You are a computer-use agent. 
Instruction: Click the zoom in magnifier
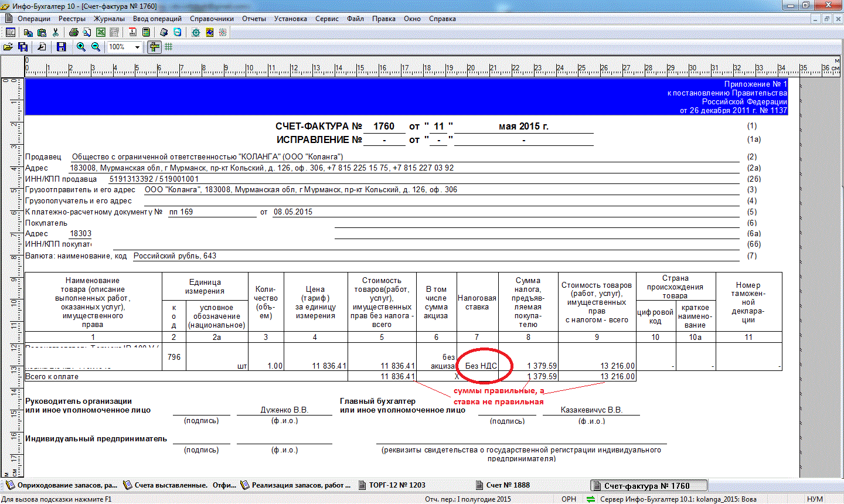81,47
